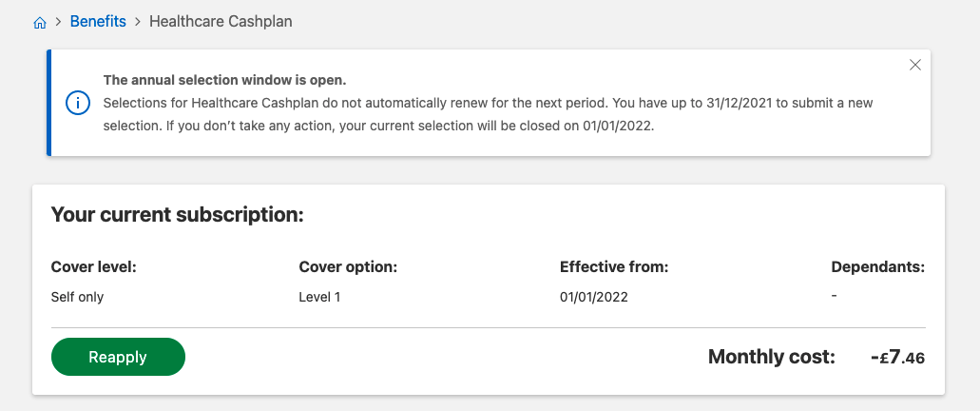980x411 pixels.
Task: Click the -£7.46 monthly cost amount
Action: (897, 357)
